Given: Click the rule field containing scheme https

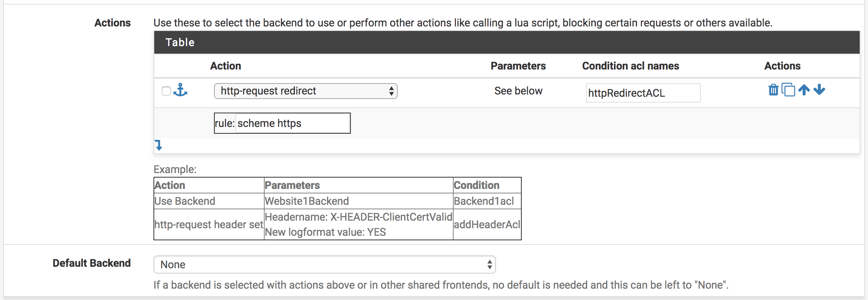Looking at the screenshot, I should coord(292,123).
